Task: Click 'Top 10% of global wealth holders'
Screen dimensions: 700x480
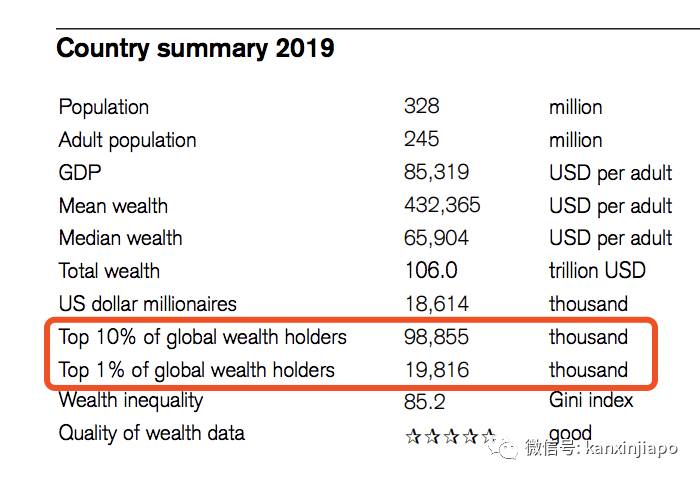Action: (x=203, y=337)
